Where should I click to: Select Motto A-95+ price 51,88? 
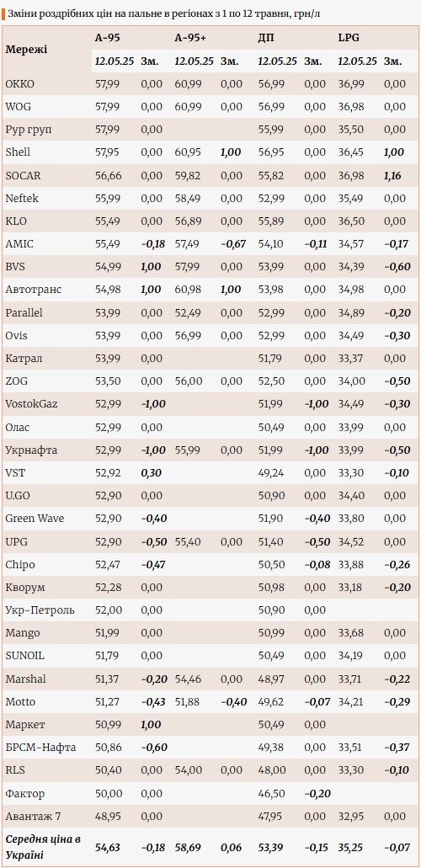[x=187, y=702]
